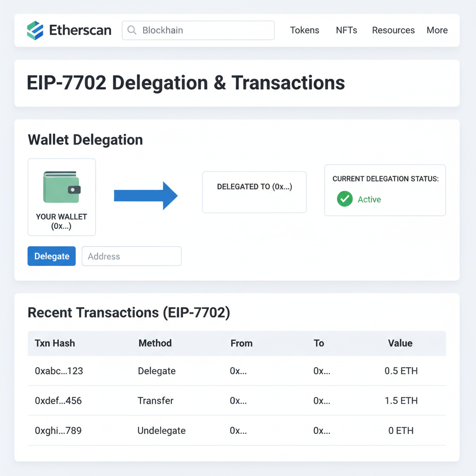Click the green Active checkmark icon
This screenshot has height=476, width=476.
(344, 199)
